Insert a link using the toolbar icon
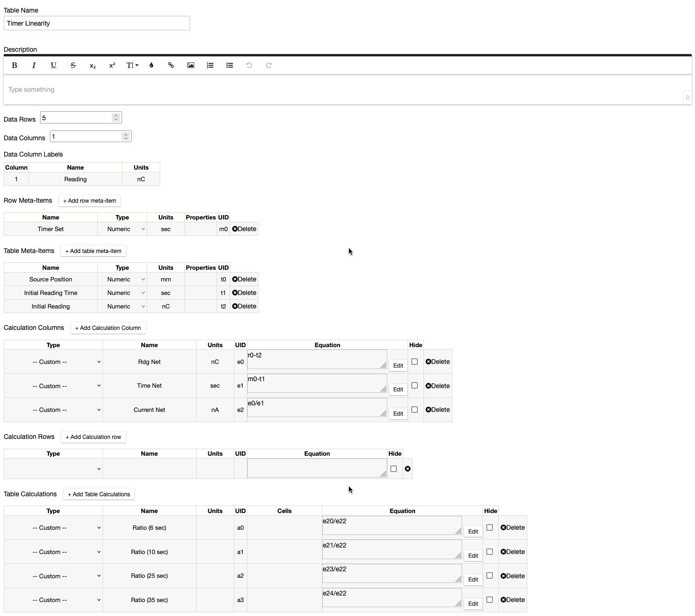The height and width of the screenshot is (616, 695). tap(171, 65)
